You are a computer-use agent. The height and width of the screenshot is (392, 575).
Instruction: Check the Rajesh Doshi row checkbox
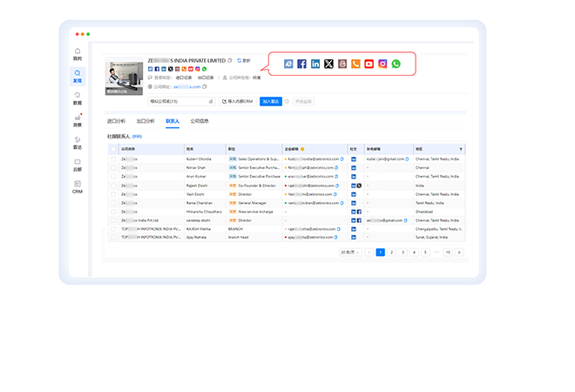pos(113,186)
